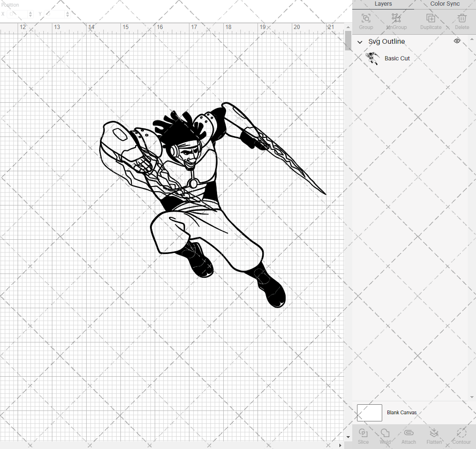Click the Contour tool icon
This screenshot has height=449, width=476.
click(461, 433)
